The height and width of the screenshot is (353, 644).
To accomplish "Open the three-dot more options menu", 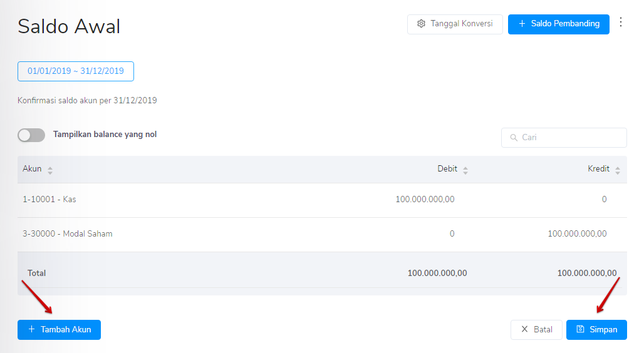I will point(621,23).
